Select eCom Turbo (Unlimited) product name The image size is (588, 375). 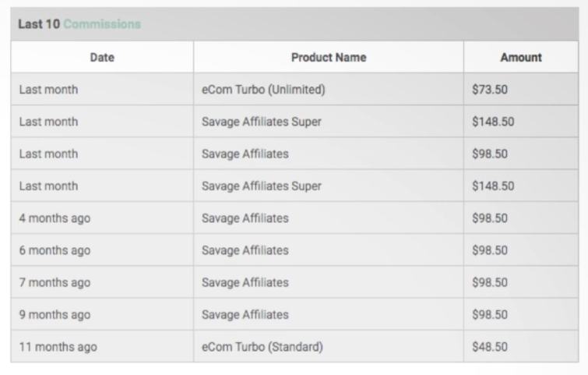263,90
